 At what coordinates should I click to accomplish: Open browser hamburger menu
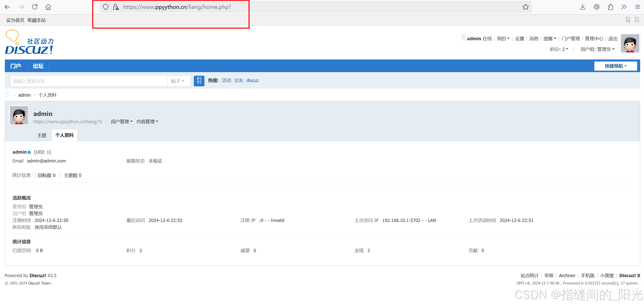click(x=637, y=7)
